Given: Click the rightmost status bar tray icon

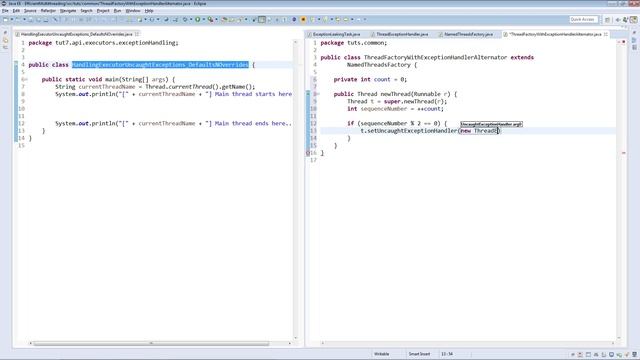Looking at the screenshot, I should click(x=634, y=355).
